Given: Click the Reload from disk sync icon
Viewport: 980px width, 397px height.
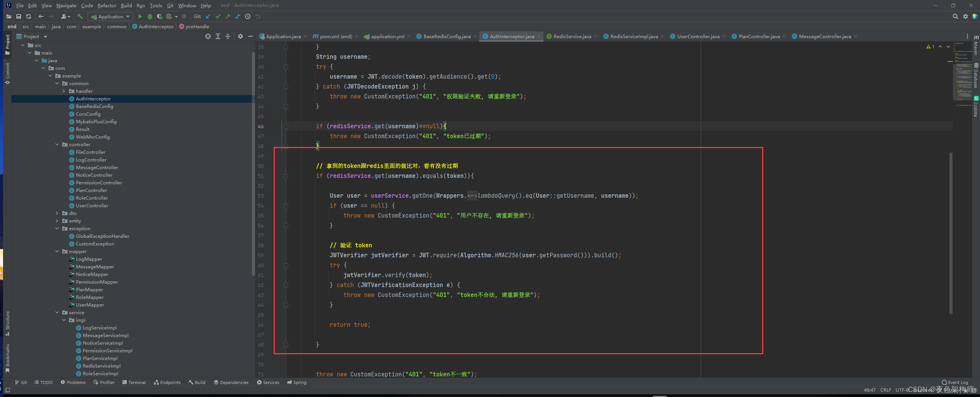Looking at the screenshot, I should (x=29, y=16).
